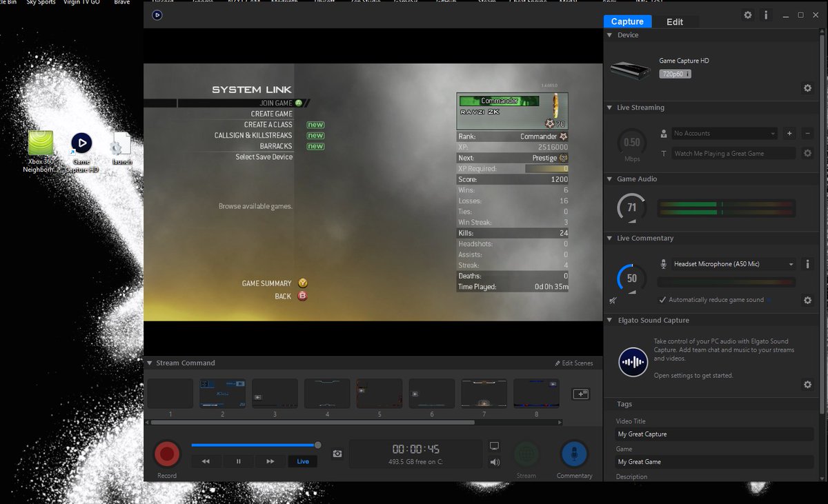Click the scene list horizontal scrollbar

pos(313,422)
